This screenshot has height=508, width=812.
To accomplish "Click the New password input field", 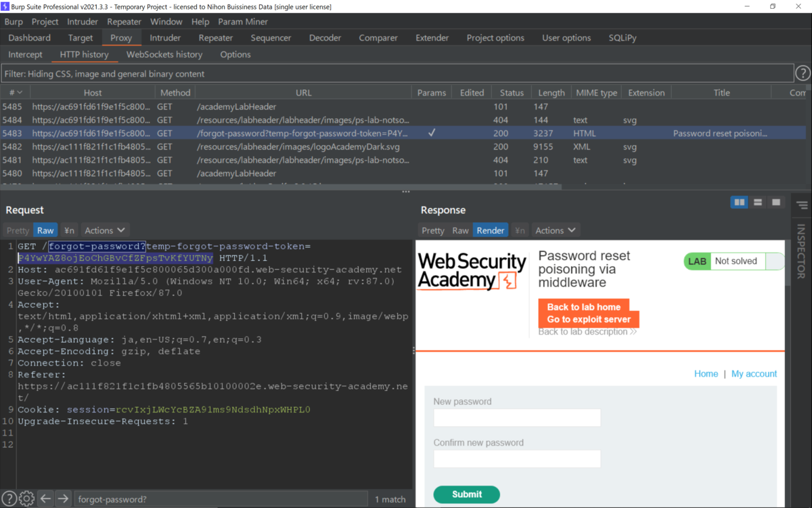I will point(517,418).
